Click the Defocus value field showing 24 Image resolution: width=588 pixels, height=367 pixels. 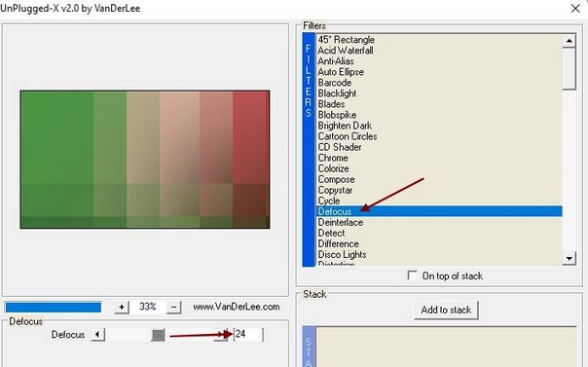[x=248, y=334]
